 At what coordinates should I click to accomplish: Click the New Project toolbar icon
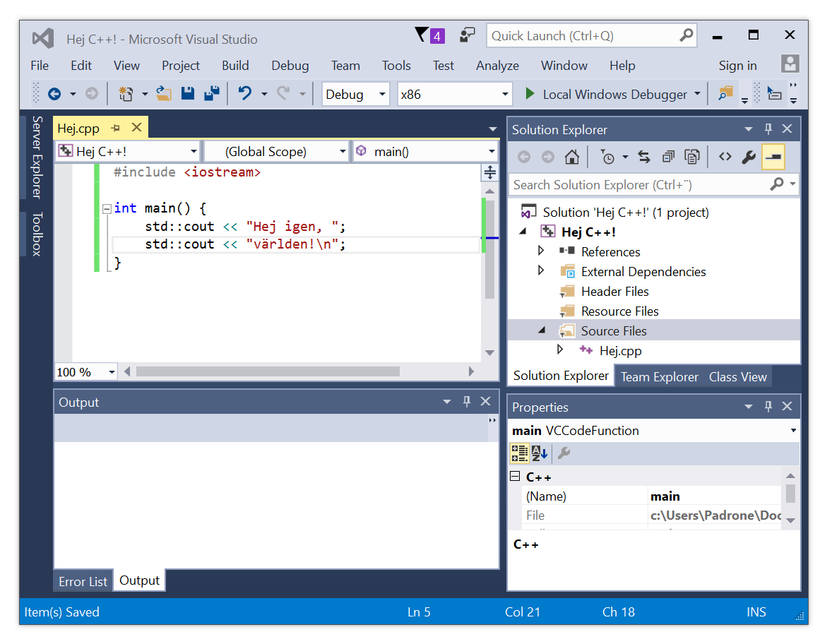pyautogui.click(x=126, y=94)
